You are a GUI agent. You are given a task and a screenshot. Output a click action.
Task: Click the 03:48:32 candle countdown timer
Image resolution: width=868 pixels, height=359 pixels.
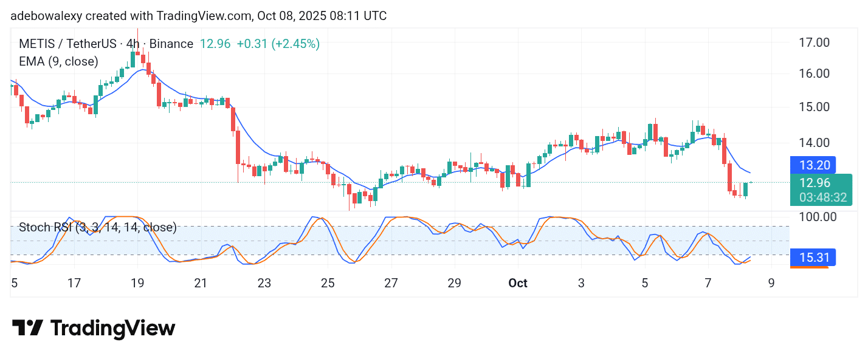(822, 197)
